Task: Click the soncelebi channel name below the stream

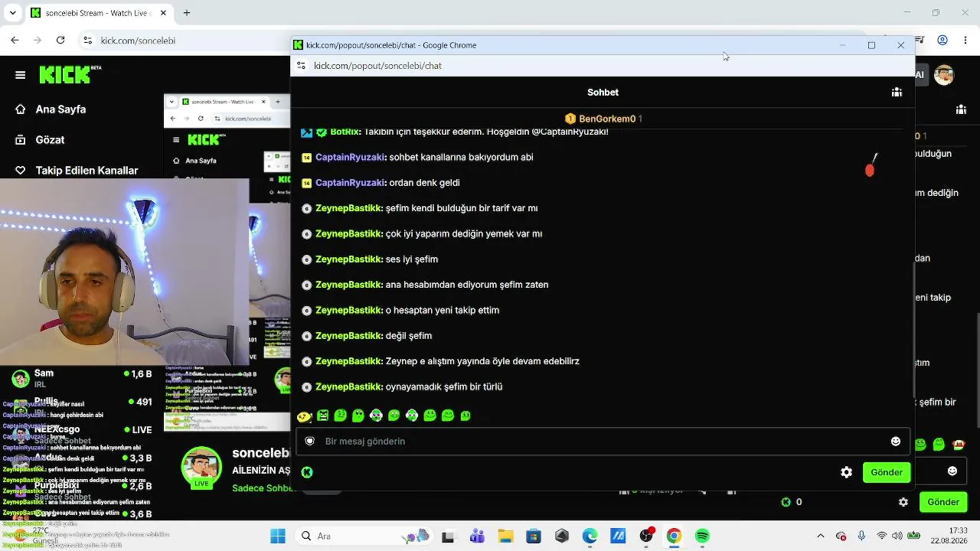Action: [x=263, y=453]
